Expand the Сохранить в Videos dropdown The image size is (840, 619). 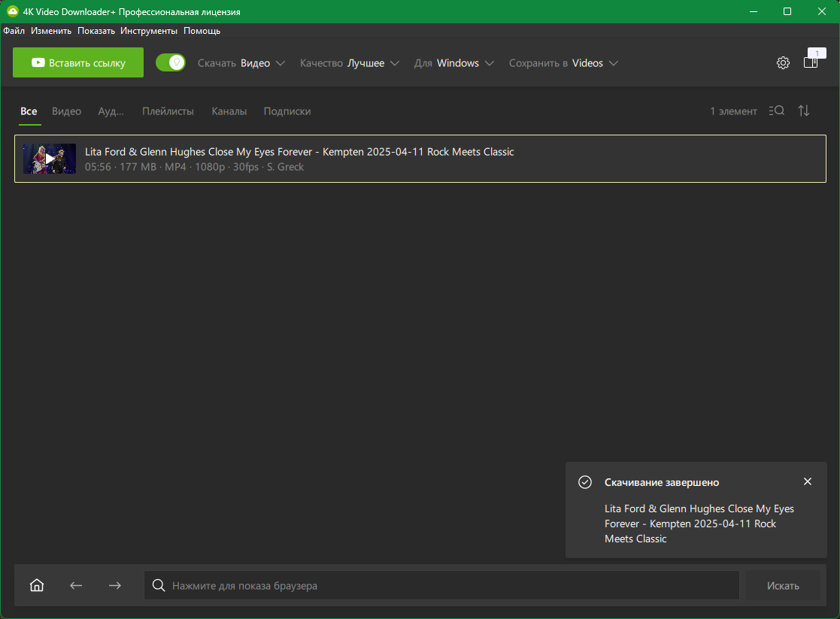pos(563,62)
